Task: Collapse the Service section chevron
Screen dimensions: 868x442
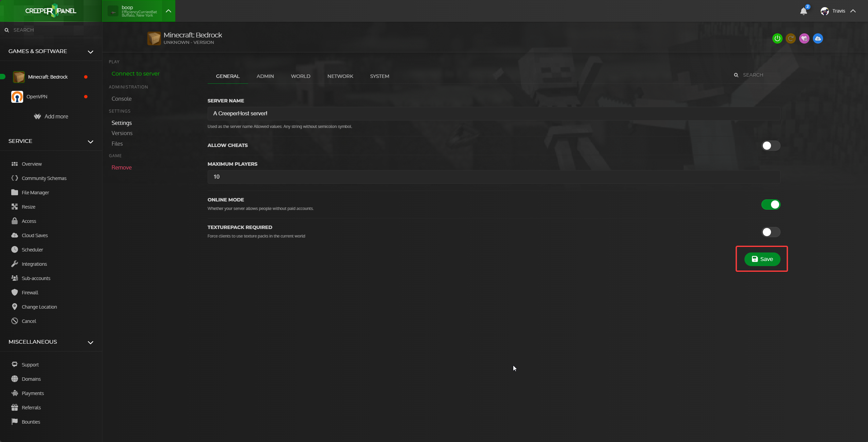Action: [91, 142]
